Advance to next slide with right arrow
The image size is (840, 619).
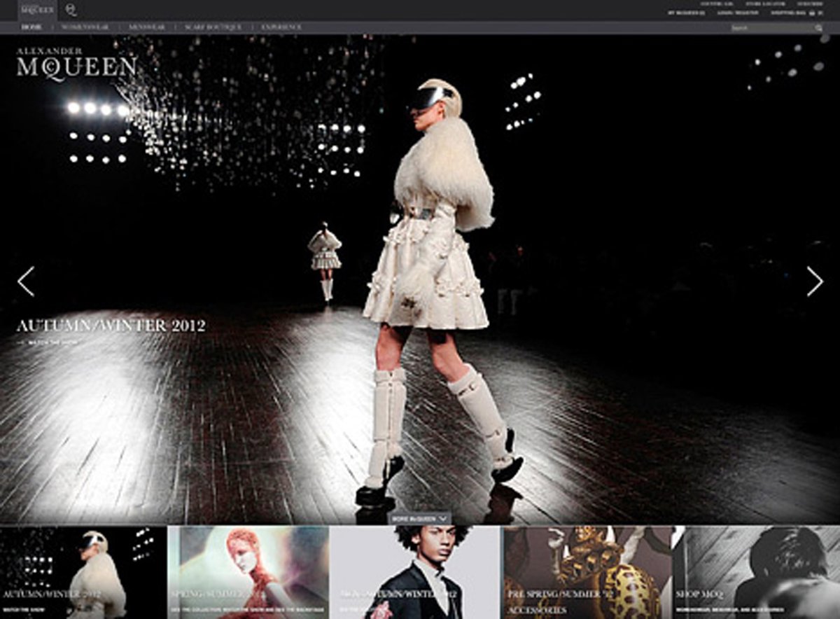[814, 281]
